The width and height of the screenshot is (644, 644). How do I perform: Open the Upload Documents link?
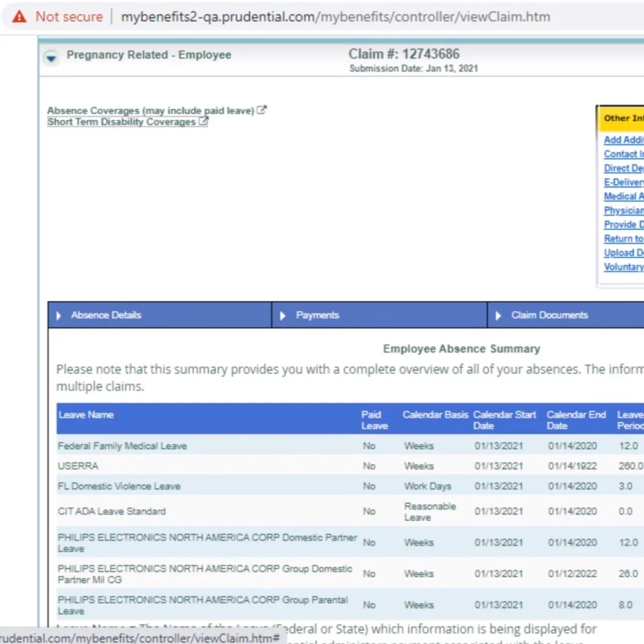coord(623,253)
